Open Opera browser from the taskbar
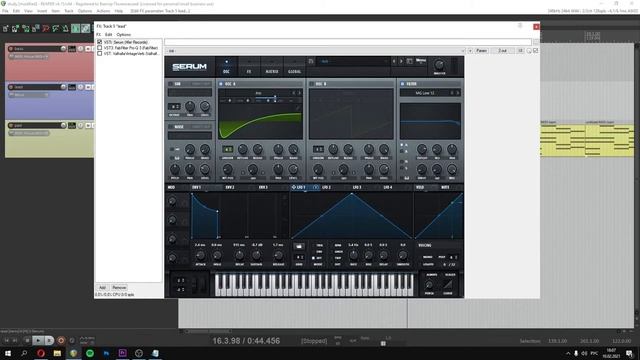This screenshot has height=360, width=640. click(41, 353)
